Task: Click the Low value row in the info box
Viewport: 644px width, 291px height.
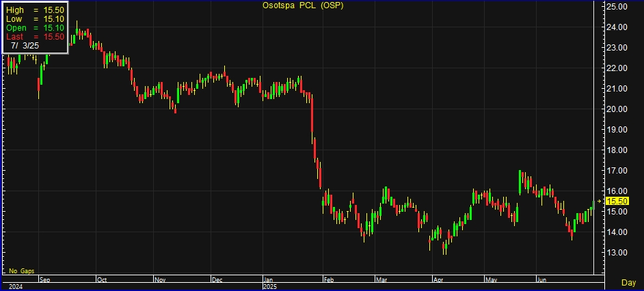Action: pyautogui.click(x=35, y=20)
